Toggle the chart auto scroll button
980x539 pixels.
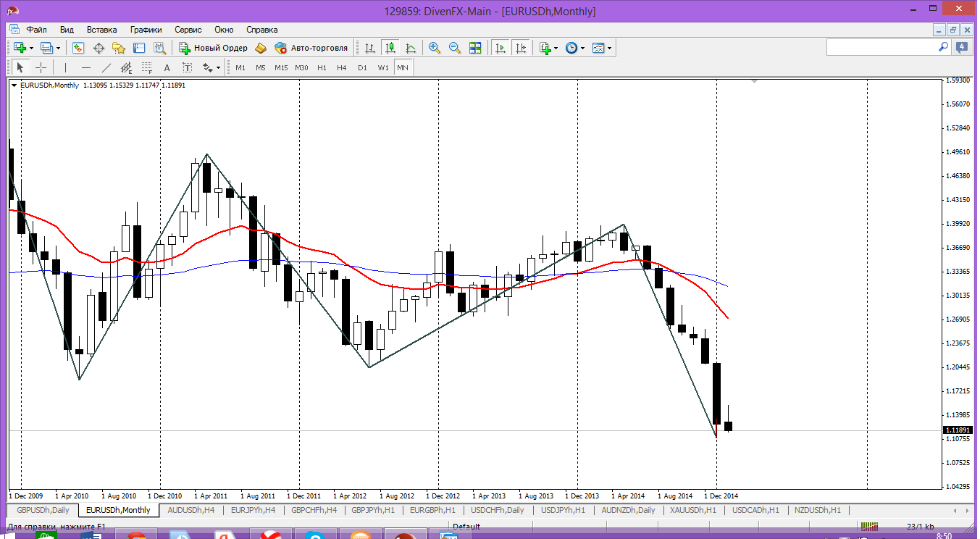500,48
